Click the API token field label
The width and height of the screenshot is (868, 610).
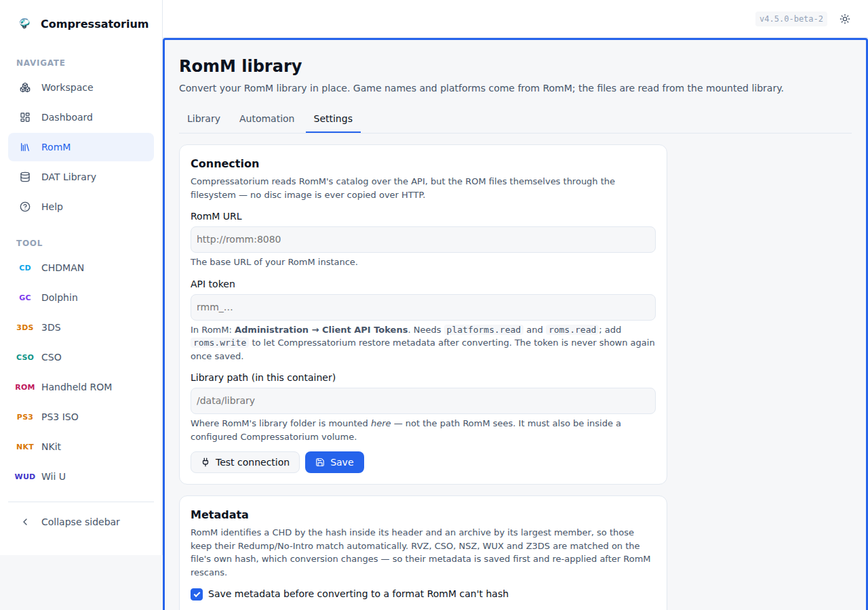213,284
